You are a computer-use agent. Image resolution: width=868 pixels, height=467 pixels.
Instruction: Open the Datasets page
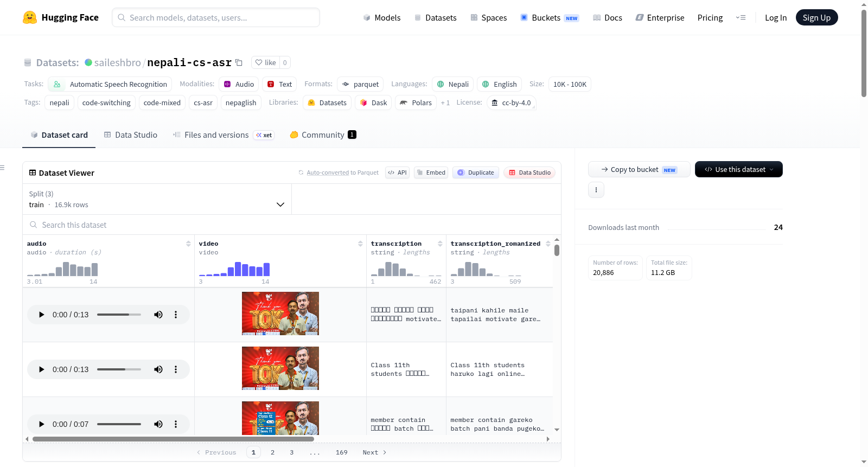(x=435, y=17)
